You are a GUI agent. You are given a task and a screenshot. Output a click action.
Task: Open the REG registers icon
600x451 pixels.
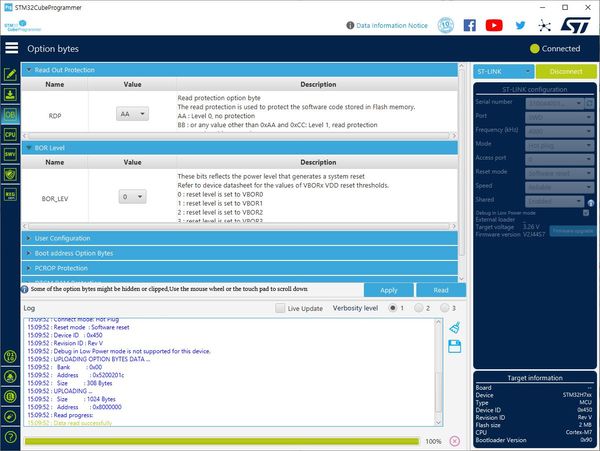pos(10,194)
